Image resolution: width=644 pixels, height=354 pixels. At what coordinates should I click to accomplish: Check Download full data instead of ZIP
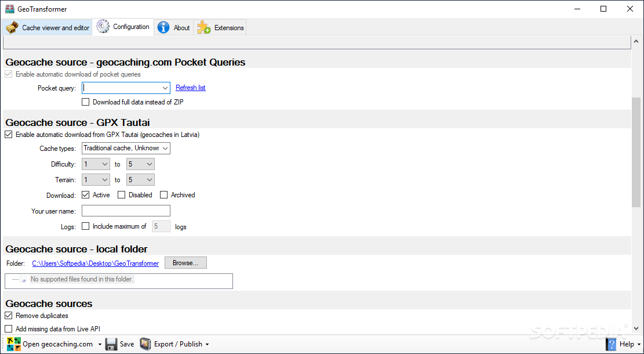pos(85,102)
